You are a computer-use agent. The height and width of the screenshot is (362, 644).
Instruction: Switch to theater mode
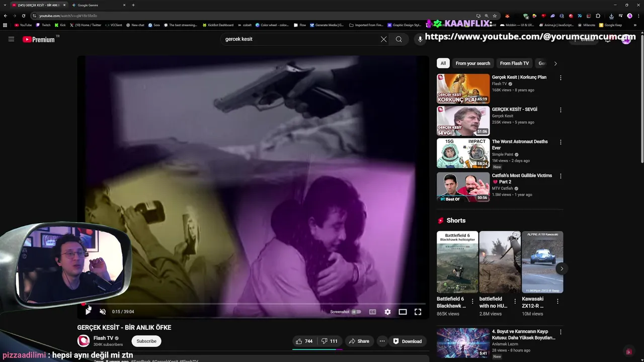[403, 312]
